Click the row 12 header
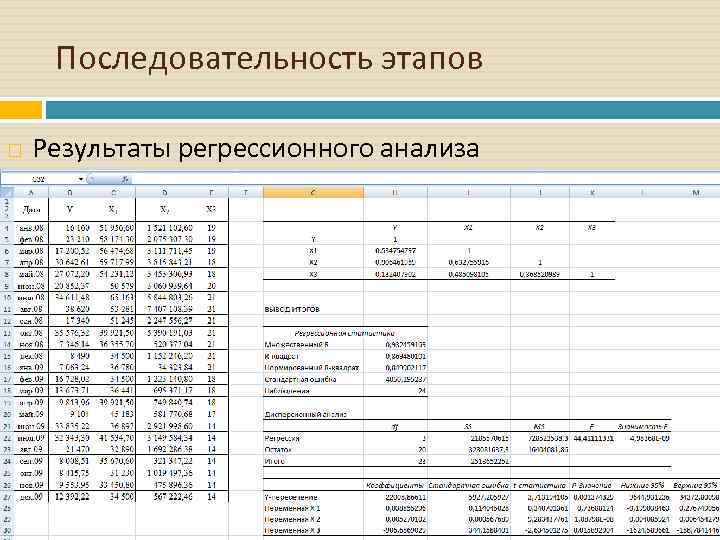Screen dimensions: 720x540 pyautogui.click(x=7, y=321)
